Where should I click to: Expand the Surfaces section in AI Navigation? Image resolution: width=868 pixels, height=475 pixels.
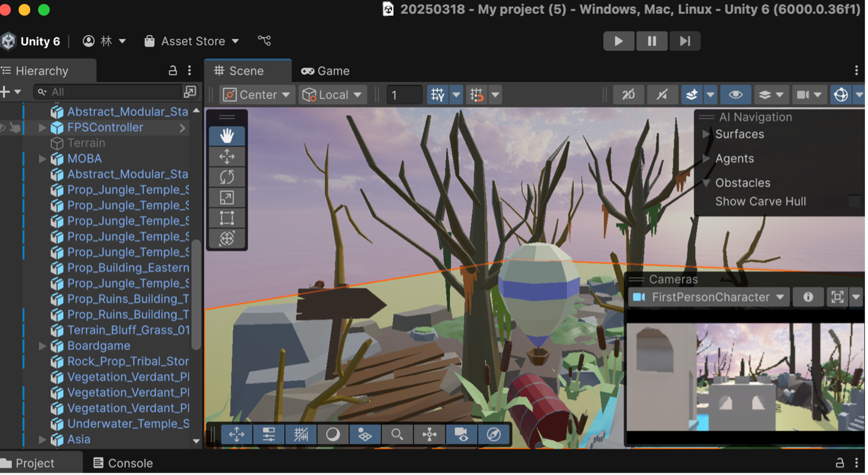pyautogui.click(x=706, y=134)
